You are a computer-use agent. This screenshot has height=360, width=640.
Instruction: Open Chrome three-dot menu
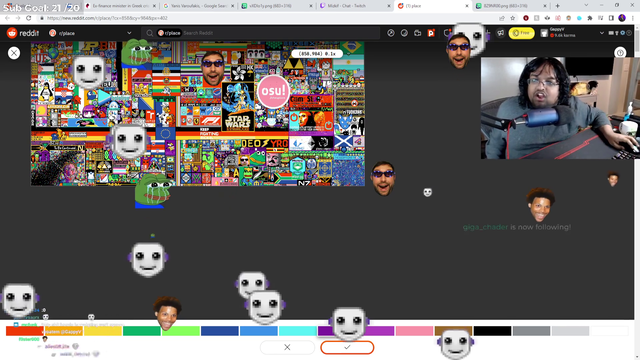(x=632, y=18)
